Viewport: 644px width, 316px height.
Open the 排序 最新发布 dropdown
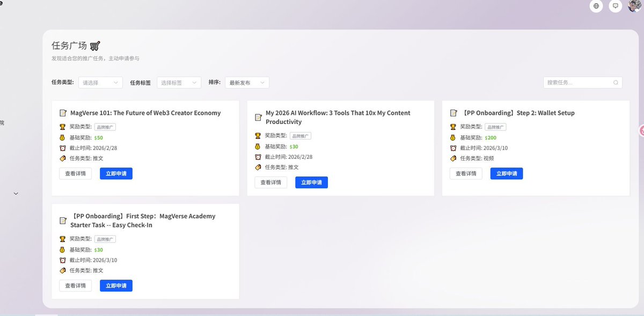pyautogui.click(x=247, y=83)
